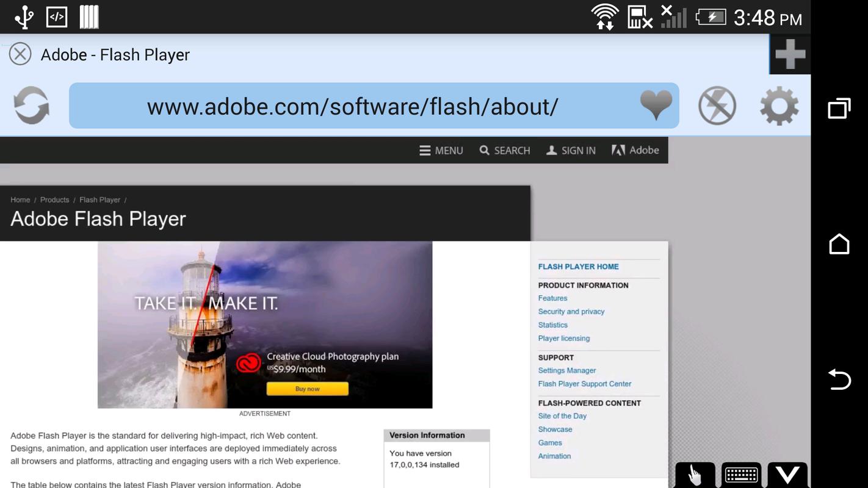Open Player licensing link
The height and width of the screenshot is (488, 868).
click(x=563, y=339)
